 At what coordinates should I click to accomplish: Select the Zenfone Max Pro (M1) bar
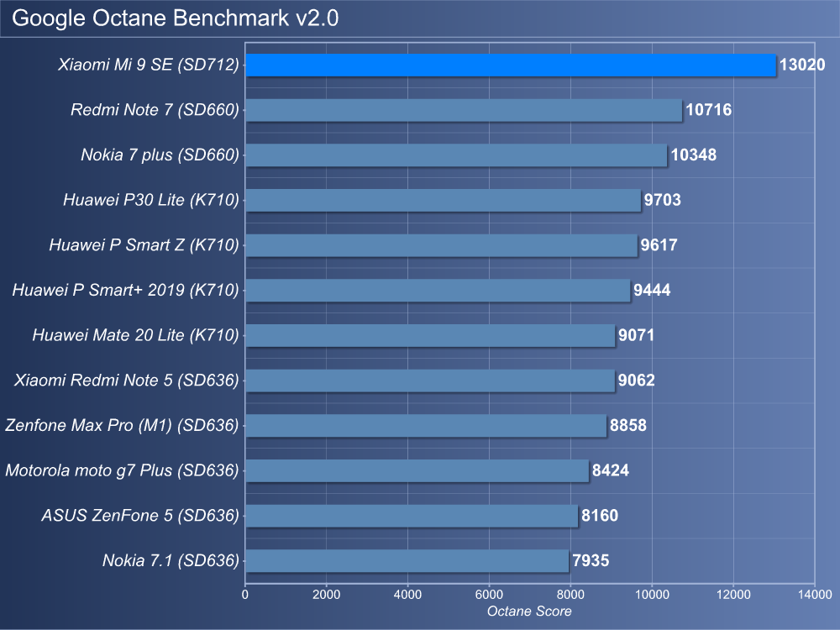pos(426,425)
